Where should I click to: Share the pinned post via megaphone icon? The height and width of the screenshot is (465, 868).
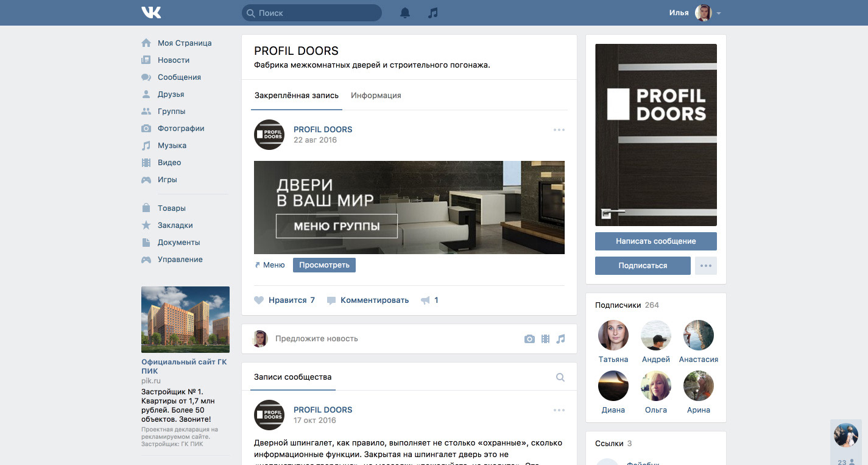tap(425, 300)
